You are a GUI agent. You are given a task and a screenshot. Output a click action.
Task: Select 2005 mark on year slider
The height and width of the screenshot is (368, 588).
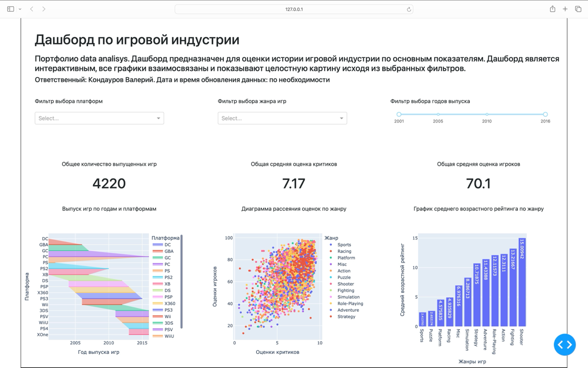(x=438, y=114)
